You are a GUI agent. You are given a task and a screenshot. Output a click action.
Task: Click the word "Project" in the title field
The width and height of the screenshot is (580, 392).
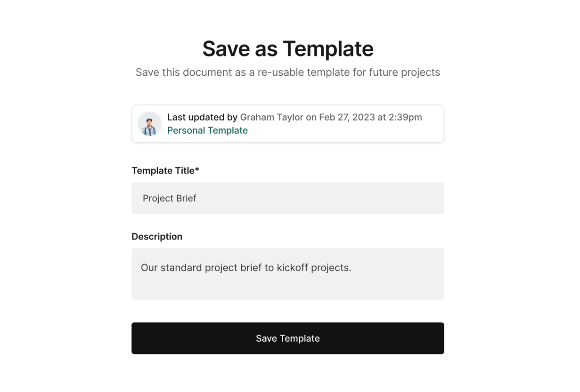(157, 198)
